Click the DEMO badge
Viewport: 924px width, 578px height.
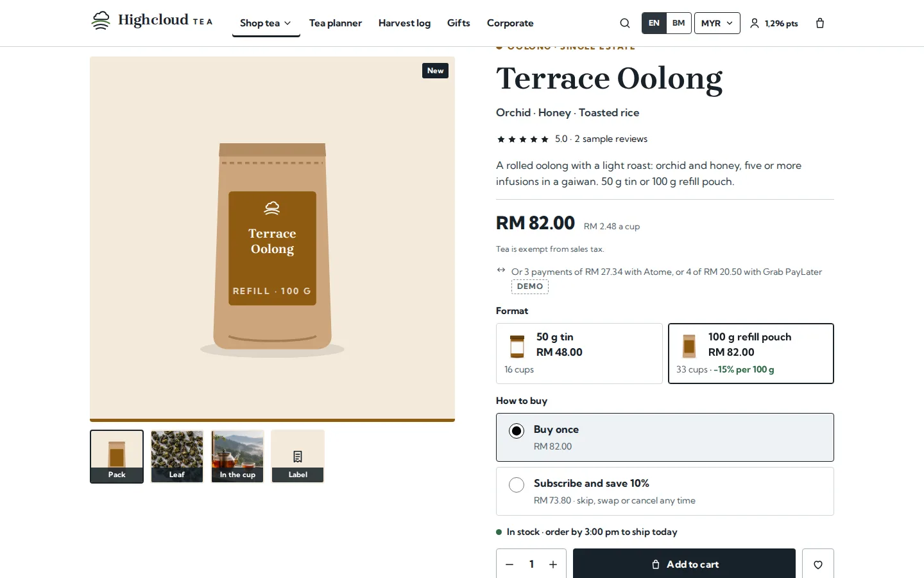tap(530, 286)
